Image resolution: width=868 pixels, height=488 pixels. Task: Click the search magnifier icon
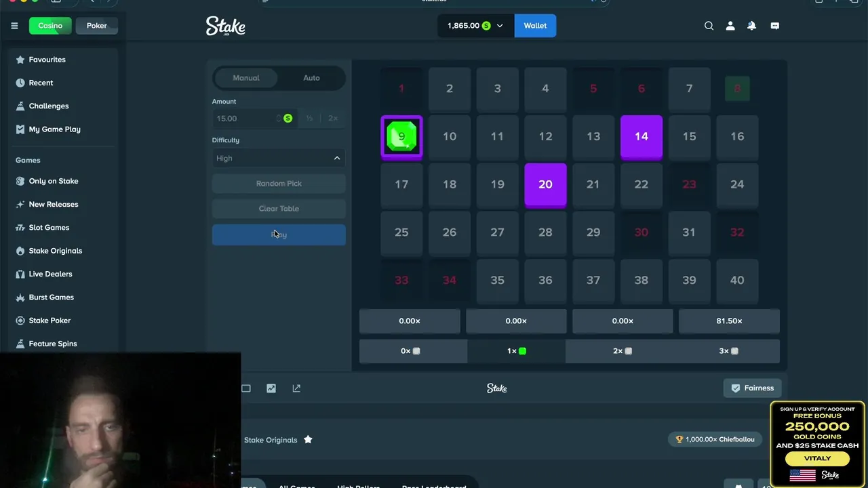pos(709,26)
